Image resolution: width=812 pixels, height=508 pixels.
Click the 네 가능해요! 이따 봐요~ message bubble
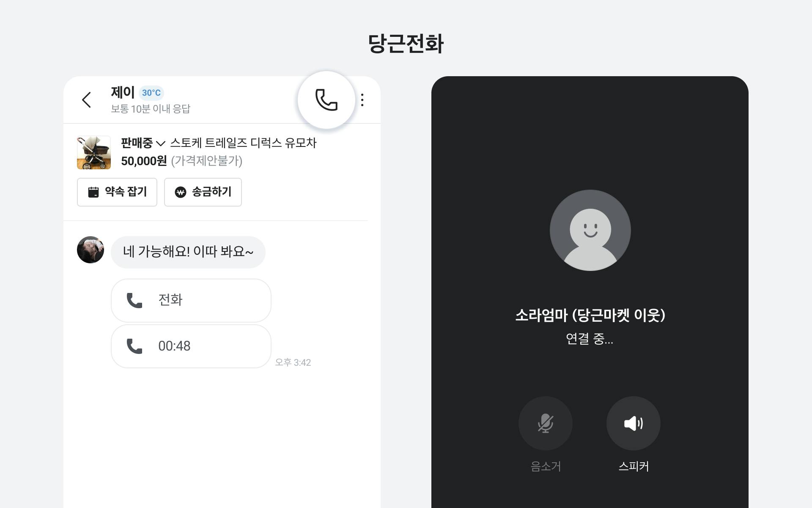coord(188,252)
